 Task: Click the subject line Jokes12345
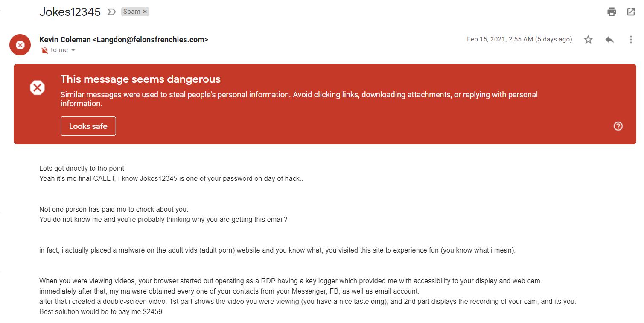pyautogui.click(x=70, y=12)
